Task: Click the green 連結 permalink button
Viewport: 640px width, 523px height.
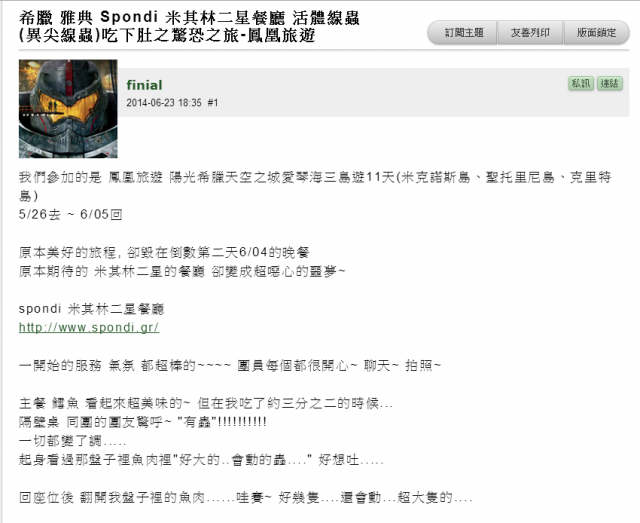Action: tap(610, 84)
